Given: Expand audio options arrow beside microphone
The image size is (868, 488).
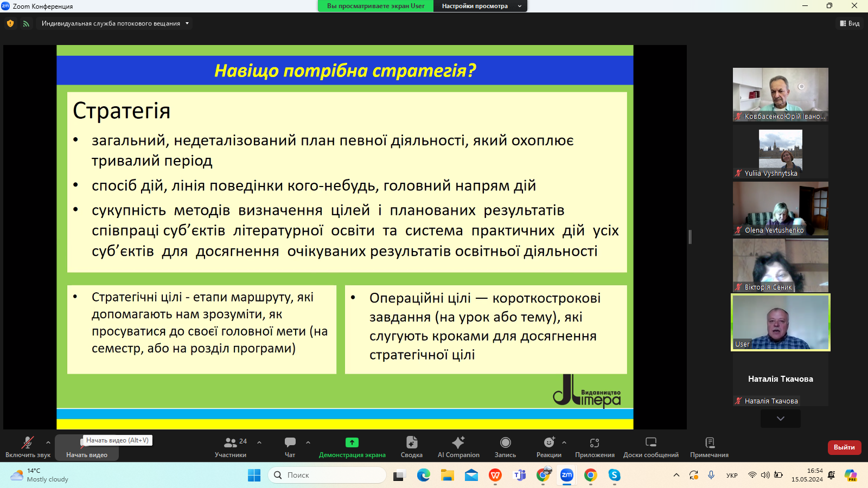Looking at the screenshot, I should pos(48,442).
